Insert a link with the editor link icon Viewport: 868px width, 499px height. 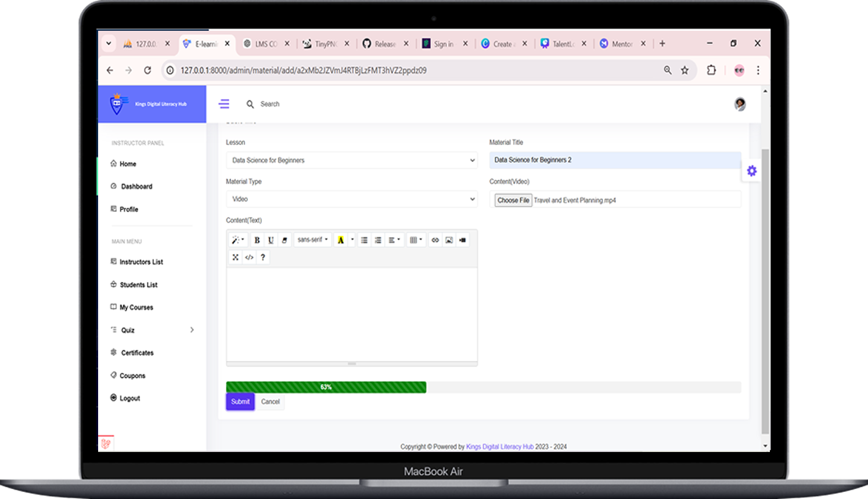pos(435,240)
